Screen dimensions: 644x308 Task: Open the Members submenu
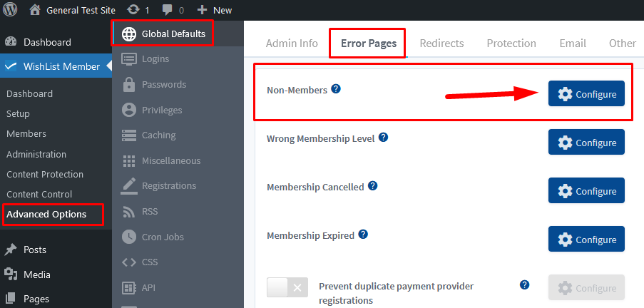coord(26,134)
